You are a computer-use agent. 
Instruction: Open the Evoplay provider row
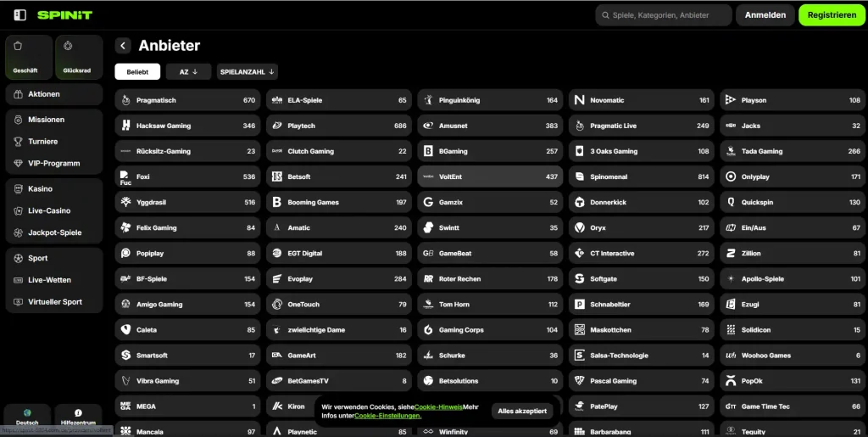(x=339, y=278)
